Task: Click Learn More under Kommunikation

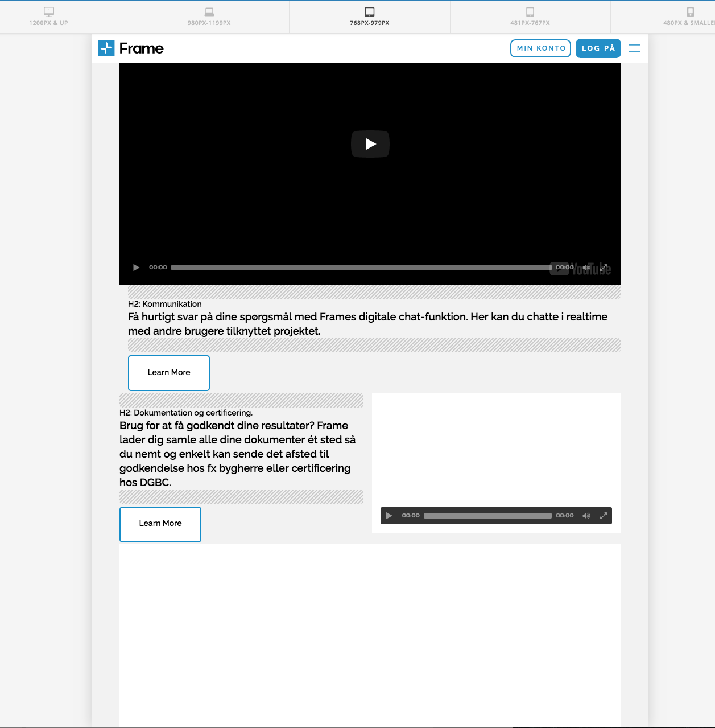Action: (x=169, y=373)
